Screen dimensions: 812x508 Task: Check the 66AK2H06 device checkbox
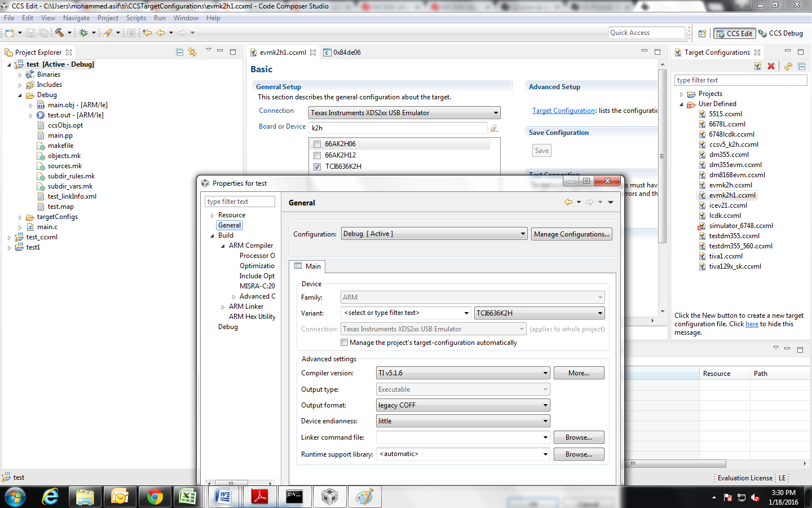point(317,144)
